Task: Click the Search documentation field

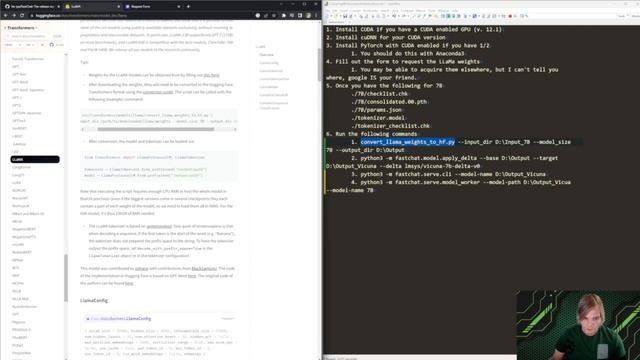Action: coord(33,36)
